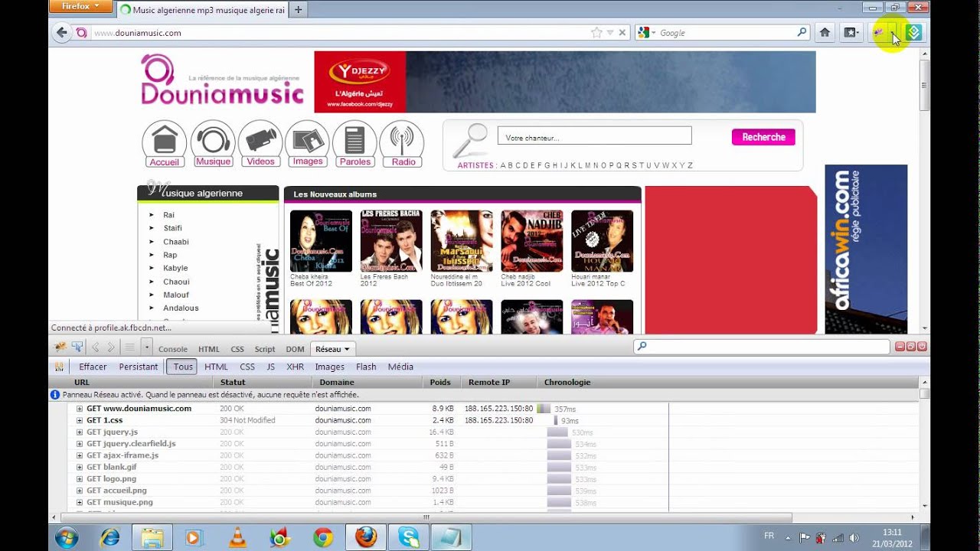980x551 pixels.
Task: Open the bookmarks star menu button
Action: coord(850,32)
